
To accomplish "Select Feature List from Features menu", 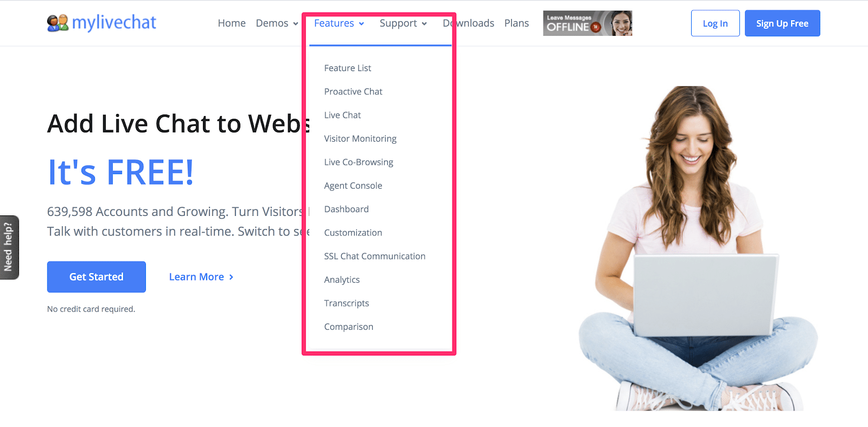I will pos(348,68).
